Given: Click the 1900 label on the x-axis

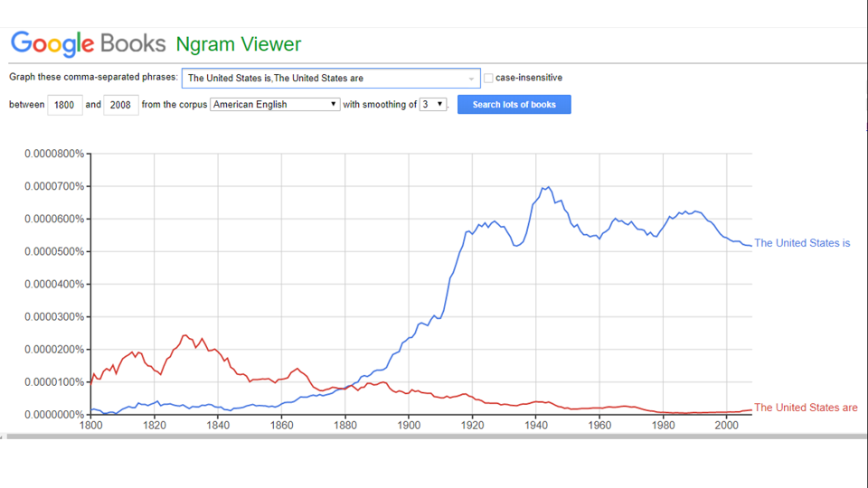Looking at the screenshot, I should (409, 425).
